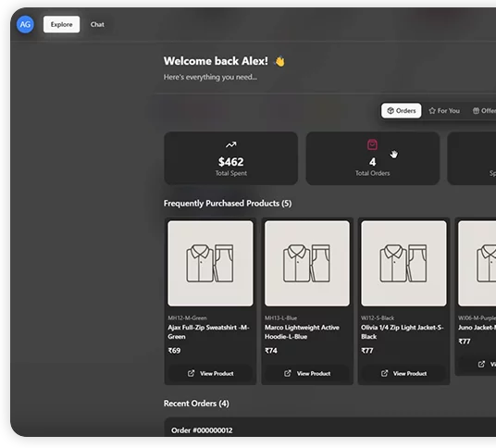The height and width of the screenshot is (448, 496).
Task: View Product for Olivia 1/4 Zip Jacket
Action: click(x=403, y=373)
